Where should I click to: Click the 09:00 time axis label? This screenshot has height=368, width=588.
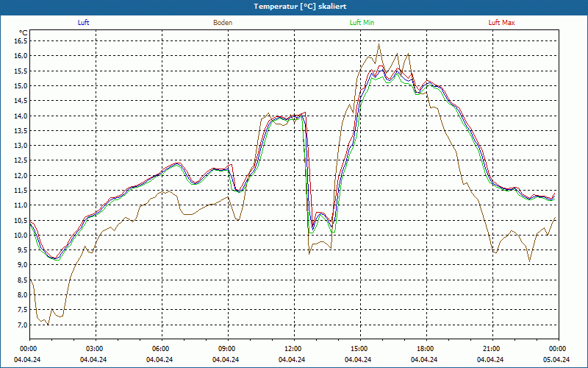(228, 349)
